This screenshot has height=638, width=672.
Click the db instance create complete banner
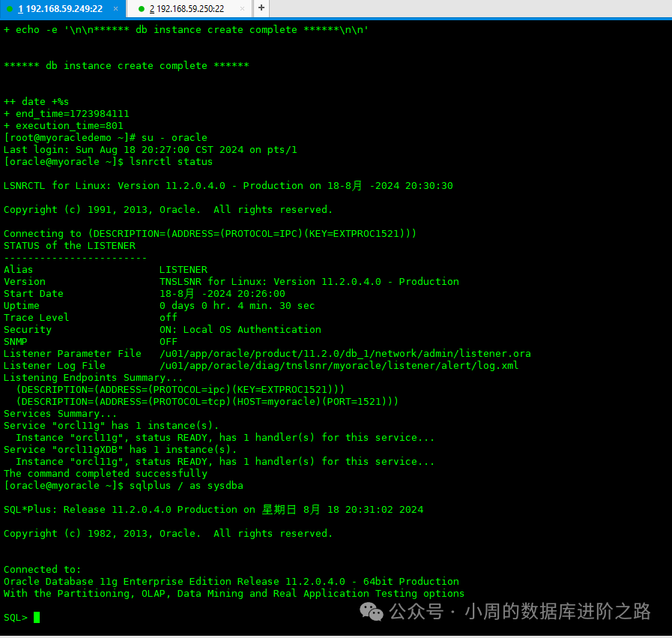coord(127,65)
